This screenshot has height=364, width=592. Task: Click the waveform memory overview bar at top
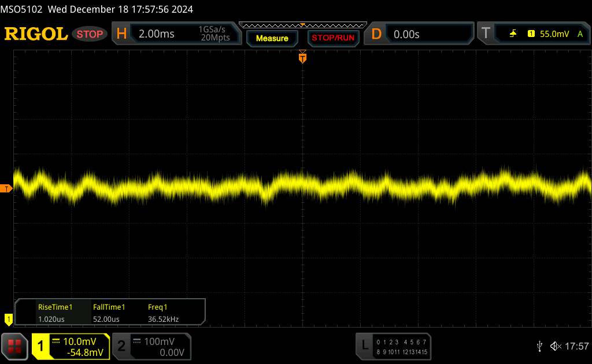[302, 25]
